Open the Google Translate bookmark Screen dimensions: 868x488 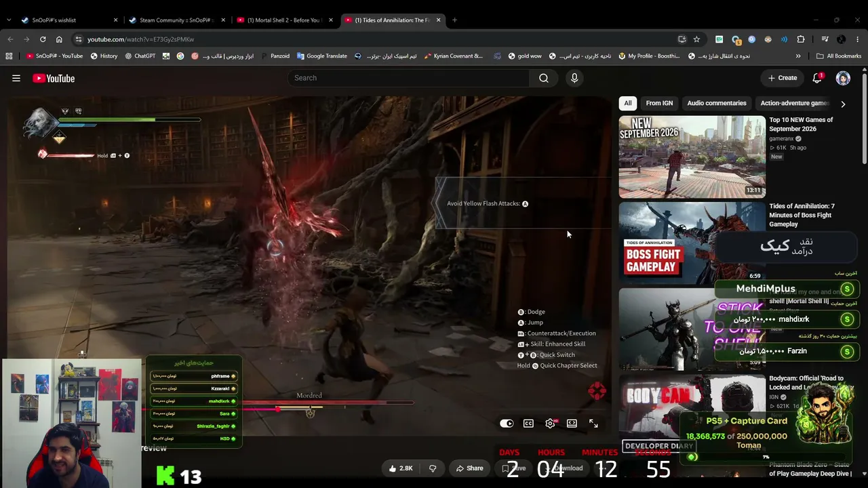click(x=321, y=56)
